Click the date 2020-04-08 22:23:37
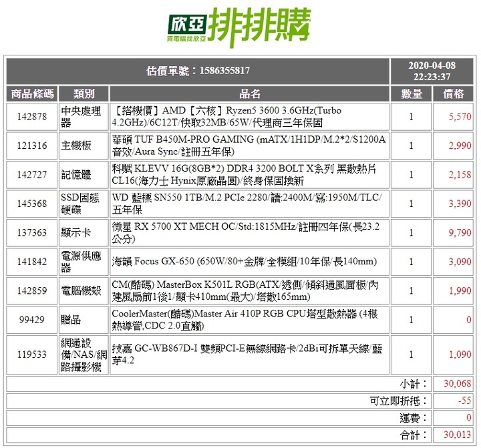The width and height of the screenshot is (481, 448). (x=432, y=71)
